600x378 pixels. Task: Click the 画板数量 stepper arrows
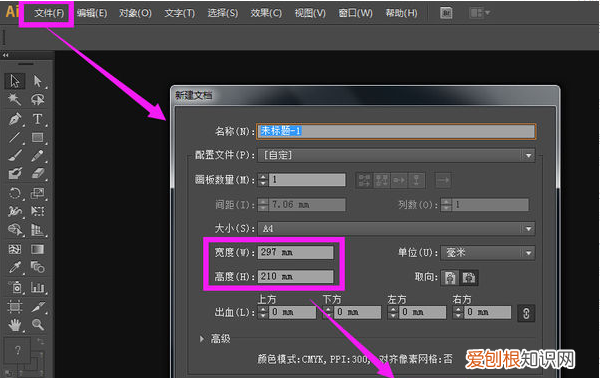(263, 180)
